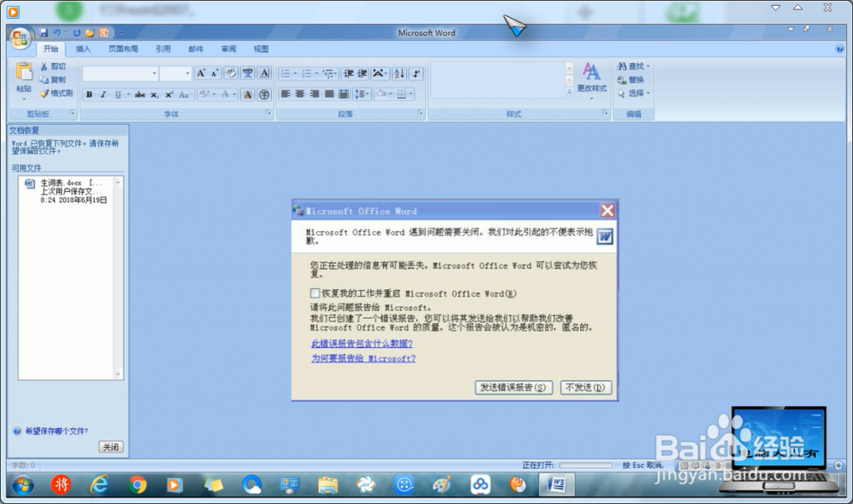
Task: Toggle Strikethrough formatting
Action: pyautogui.click(x=140, y=95)
